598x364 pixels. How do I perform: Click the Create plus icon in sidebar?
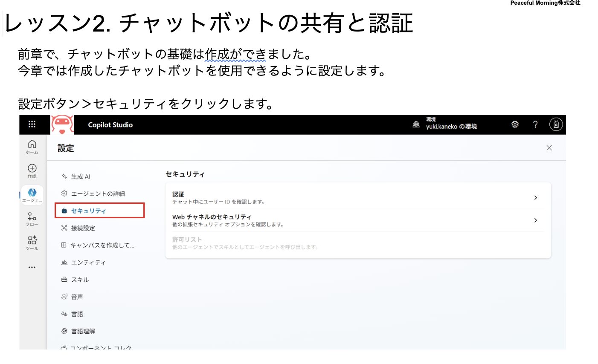pos(32,170)
